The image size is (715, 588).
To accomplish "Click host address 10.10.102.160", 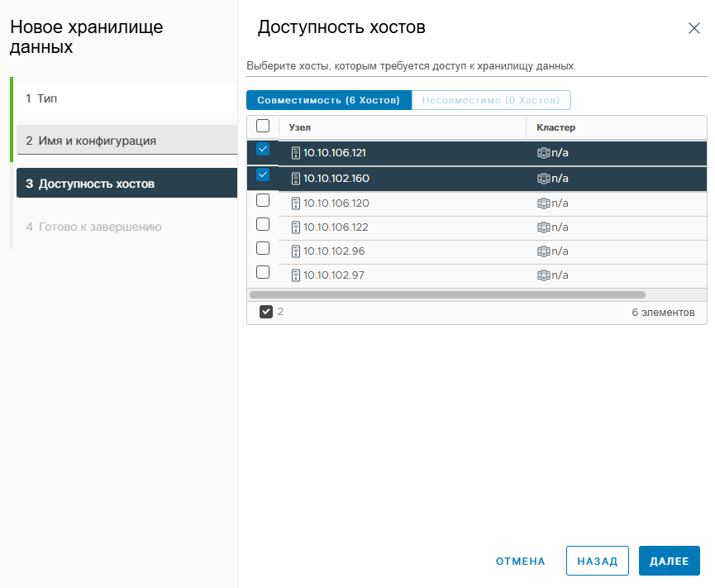I will [x=336, y=179].
